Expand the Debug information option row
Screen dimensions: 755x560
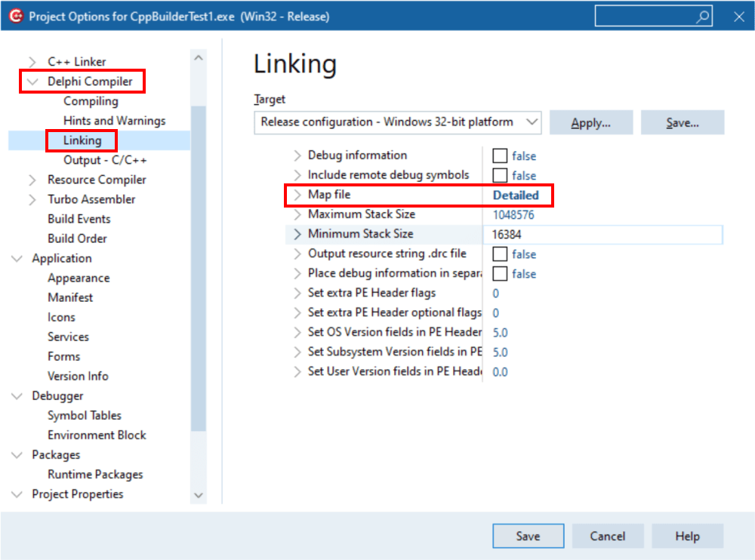pyautogui.click(x=297, y=155)
